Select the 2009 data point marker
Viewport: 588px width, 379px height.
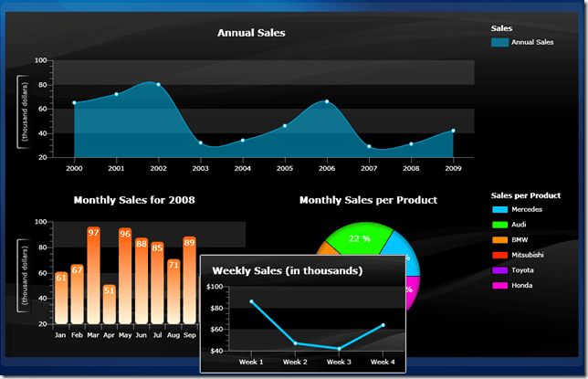pos(454,131)
